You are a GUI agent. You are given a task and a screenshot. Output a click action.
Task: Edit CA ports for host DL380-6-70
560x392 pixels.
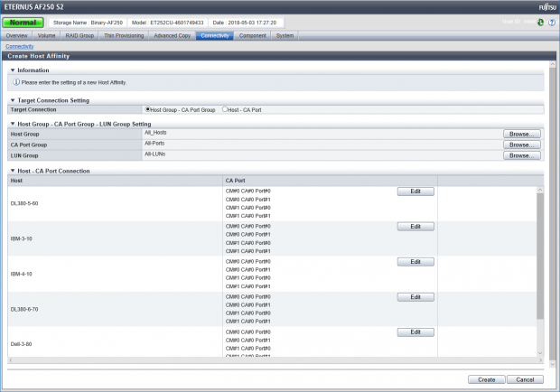coord(415,297)
